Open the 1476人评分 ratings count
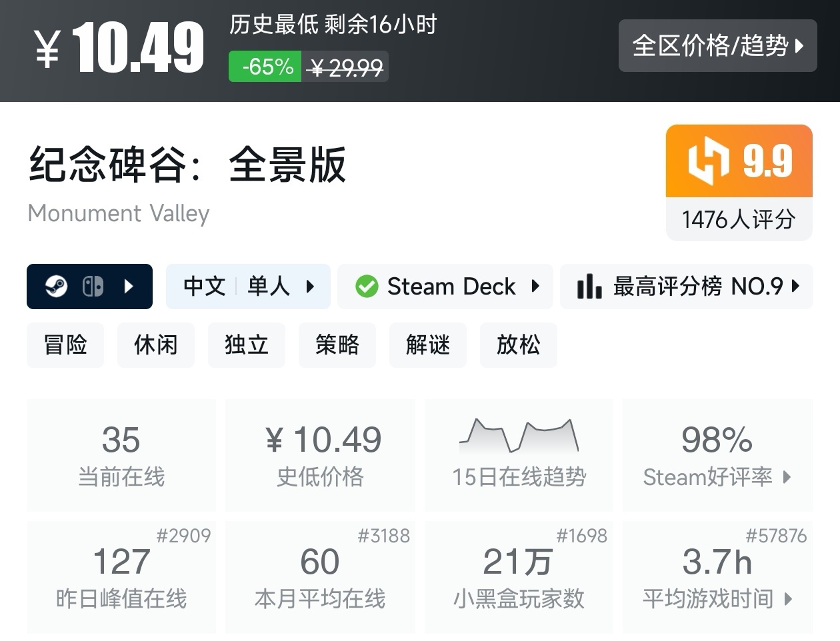The image size is (840, 641). 739,219
